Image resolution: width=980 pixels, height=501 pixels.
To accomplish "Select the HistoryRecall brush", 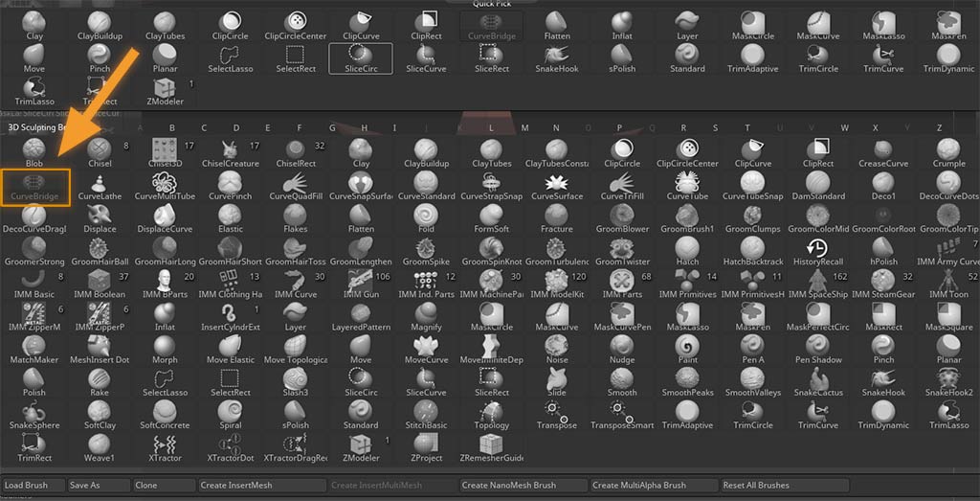I will click(x=817, y=251).
